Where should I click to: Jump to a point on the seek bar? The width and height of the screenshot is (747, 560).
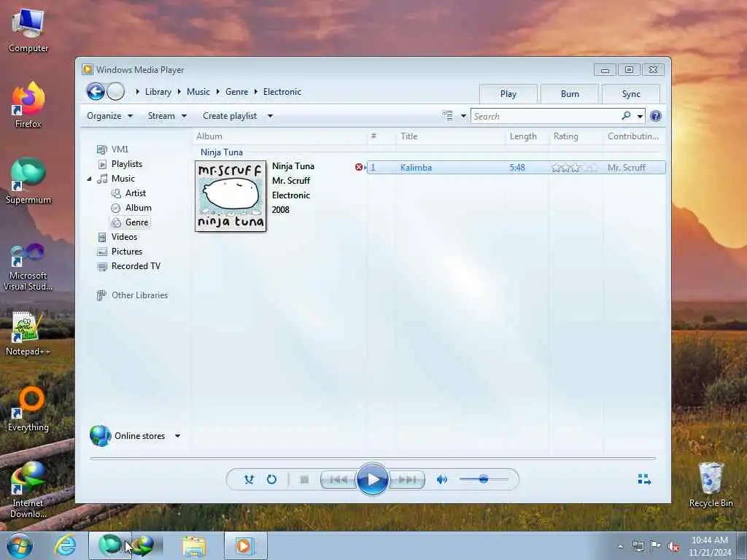point(373,458)
